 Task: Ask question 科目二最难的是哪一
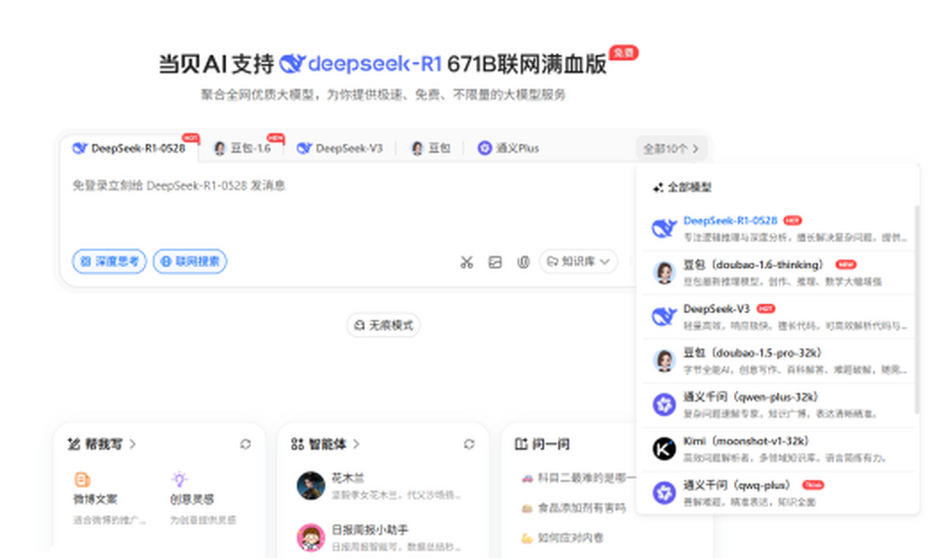(x=578, y=479)
